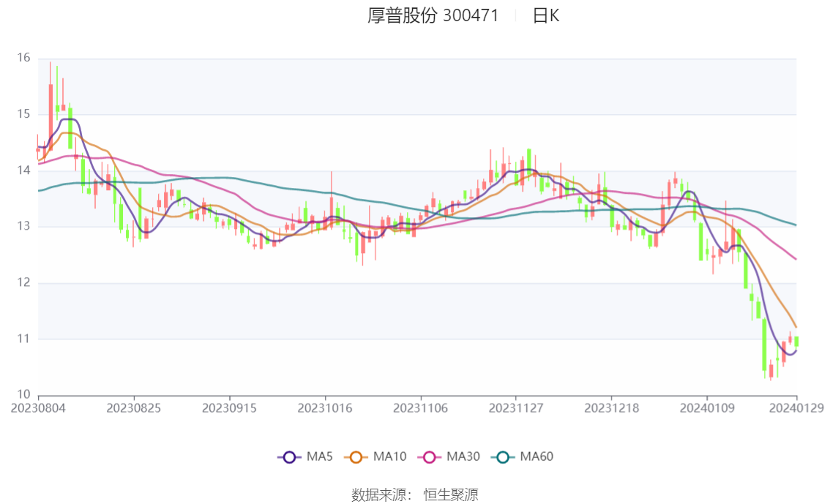
Task: Click x-axis date label 20230915
Action: 229,408
